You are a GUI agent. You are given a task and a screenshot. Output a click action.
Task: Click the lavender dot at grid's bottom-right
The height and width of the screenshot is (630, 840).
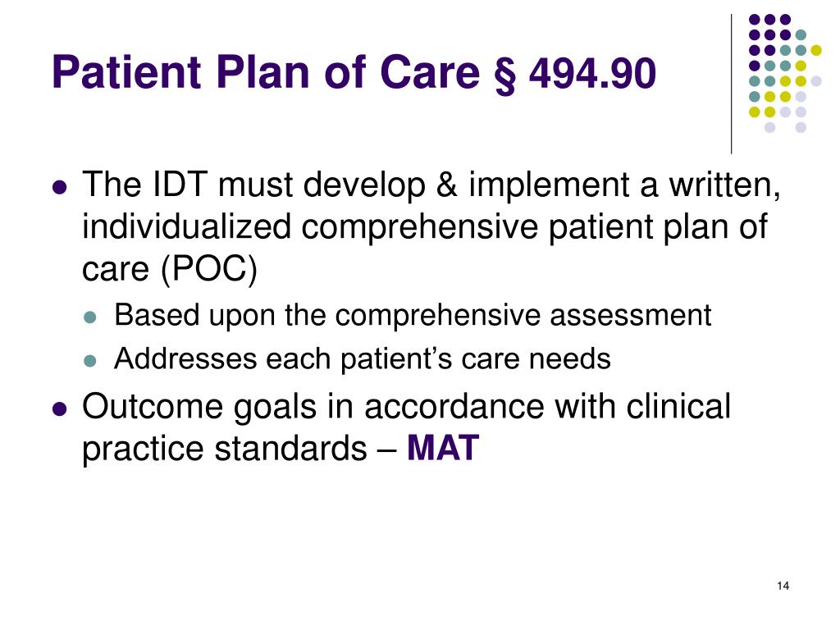[801, 127]
